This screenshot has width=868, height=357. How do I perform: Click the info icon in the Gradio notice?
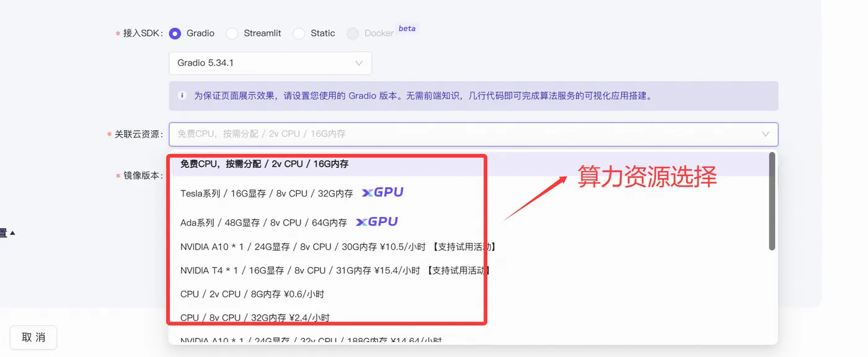coord(182,95)
